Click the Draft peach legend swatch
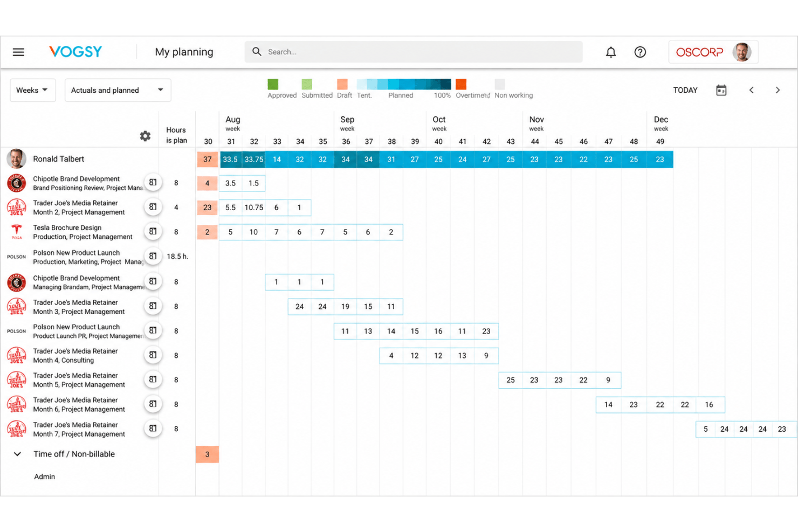Screen dimensions: 798x532 coord(342,84)
